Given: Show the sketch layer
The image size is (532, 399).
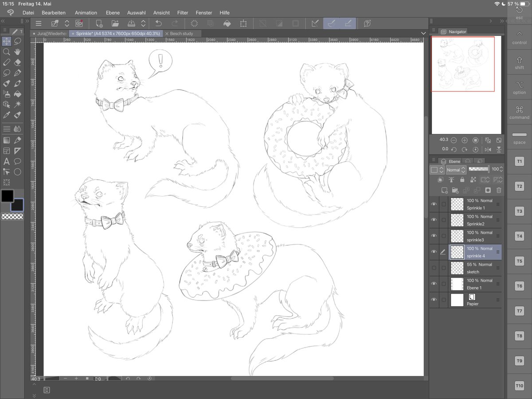Looking at the screenshot, I should pos(434,268).
